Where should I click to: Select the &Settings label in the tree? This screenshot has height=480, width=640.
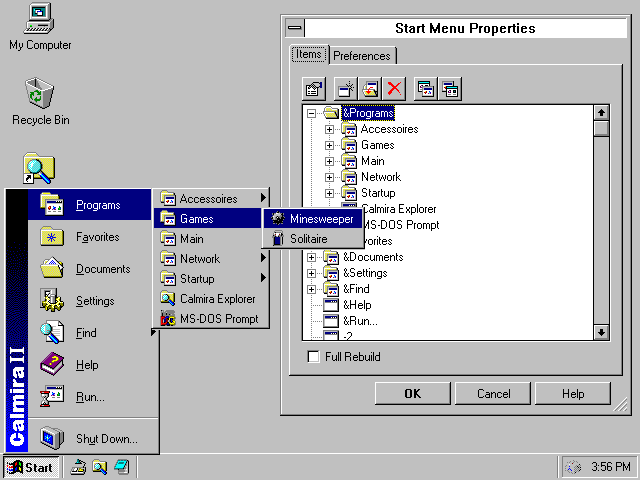click(x=365, y=273)
